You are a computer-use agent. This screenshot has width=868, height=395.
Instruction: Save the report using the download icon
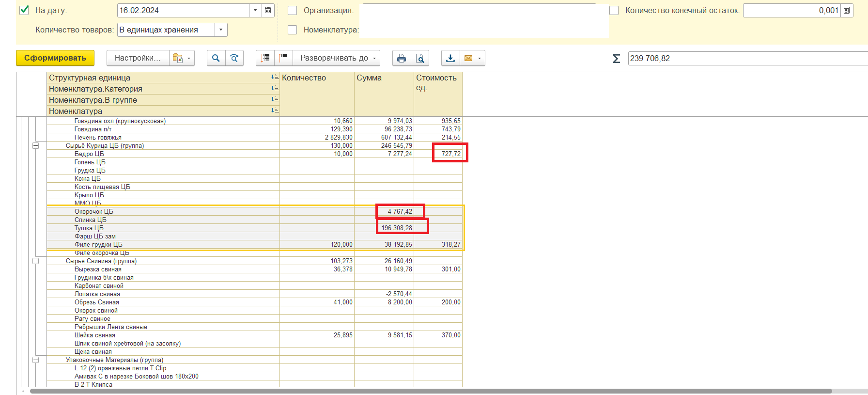[x=450, y=58]
